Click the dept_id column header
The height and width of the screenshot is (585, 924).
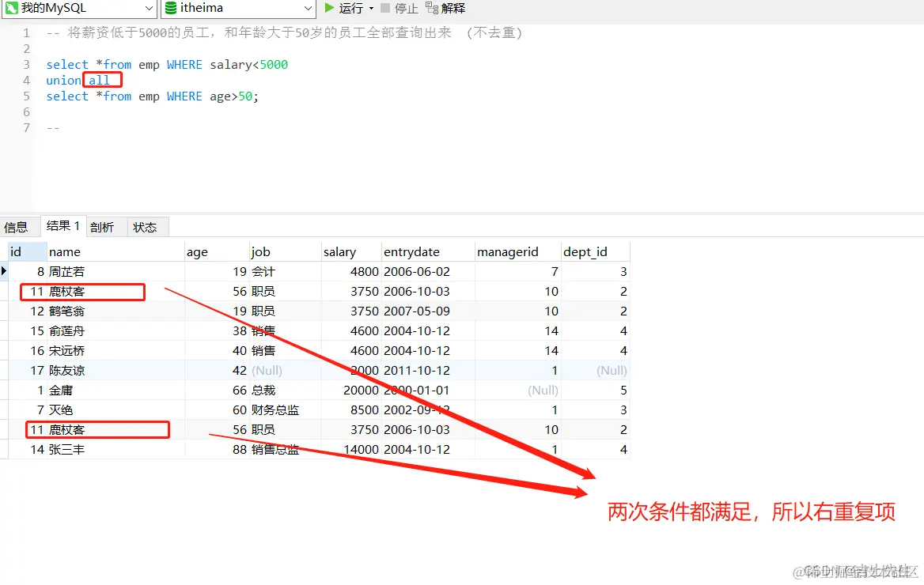tap(595, 251)
